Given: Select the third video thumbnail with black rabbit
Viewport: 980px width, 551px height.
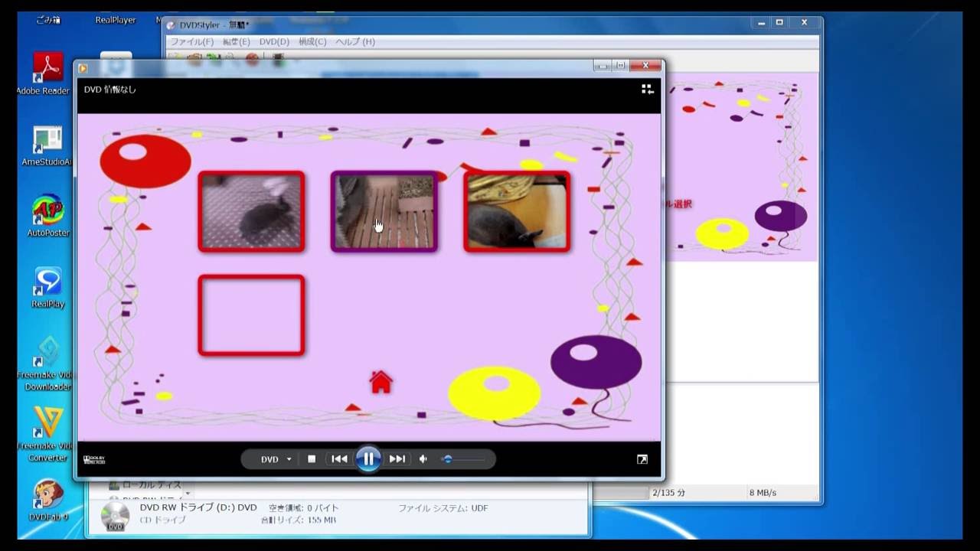Looking at the screenshot, I should click(x=517, y=212).
